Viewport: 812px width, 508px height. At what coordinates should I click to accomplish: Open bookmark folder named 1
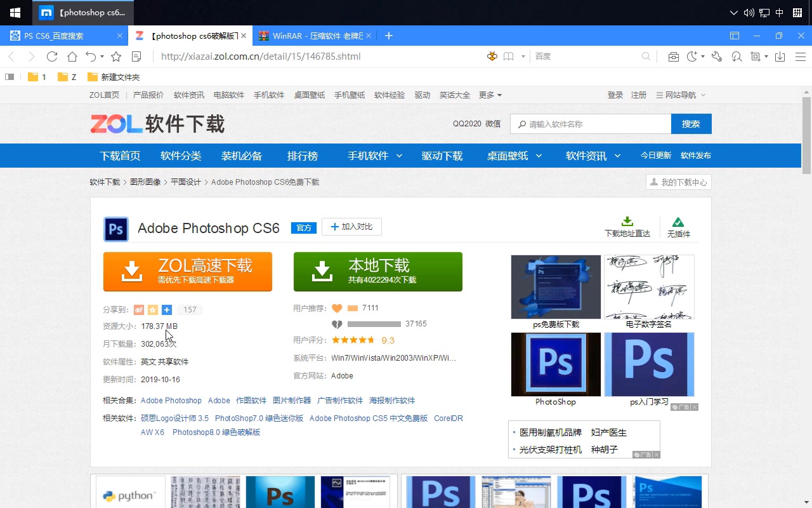37,77
